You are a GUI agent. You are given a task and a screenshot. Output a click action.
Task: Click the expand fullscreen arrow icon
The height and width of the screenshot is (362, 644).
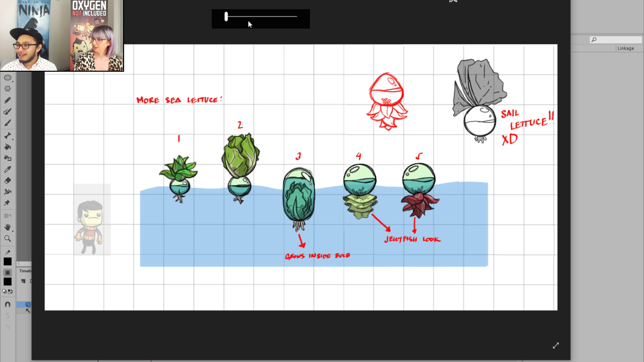pyautogui.click(x=556, y=346)
